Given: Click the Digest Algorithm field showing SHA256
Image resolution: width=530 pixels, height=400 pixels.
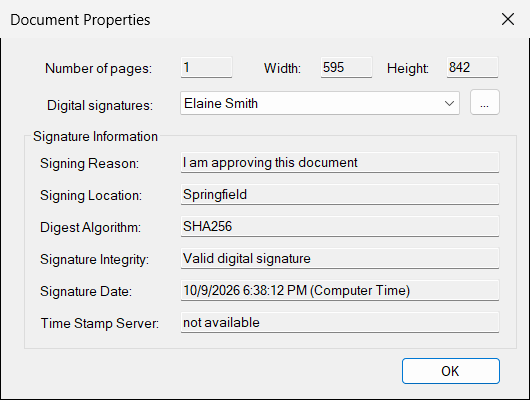Looking at the screenshot, I should coord(340,226).
